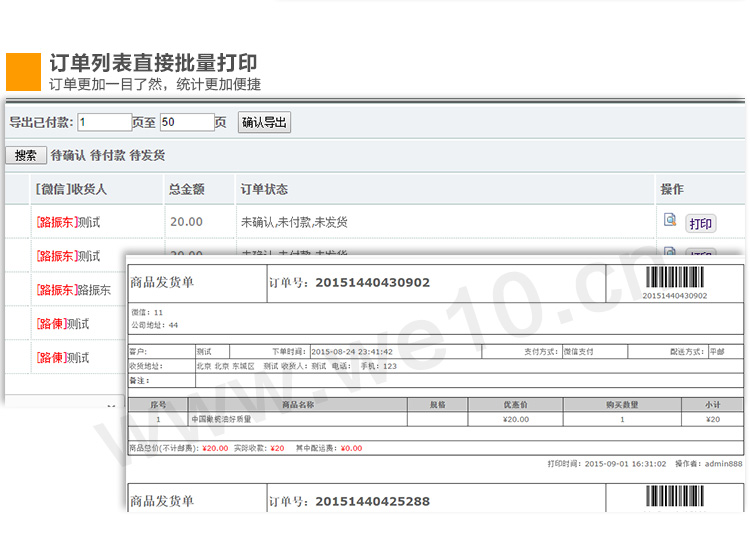The height and width of the screenshot is (558, 750).
Task: Click the 总金额 column header
Action: click(187, 189)
